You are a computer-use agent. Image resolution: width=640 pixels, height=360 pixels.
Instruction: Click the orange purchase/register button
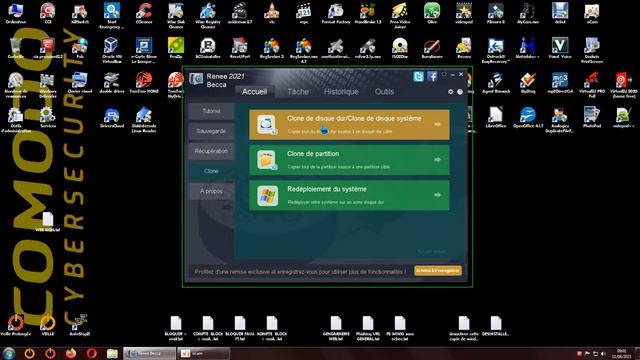point(438,271)
